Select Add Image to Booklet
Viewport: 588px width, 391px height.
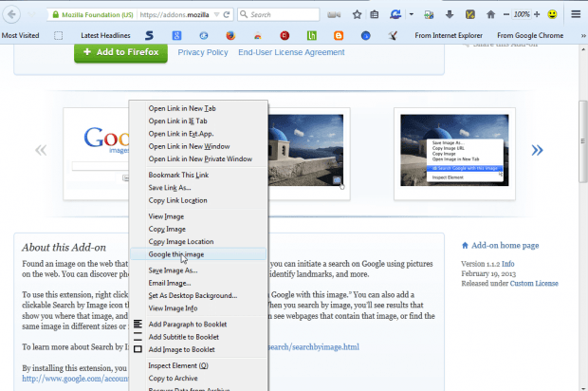pyautogui.click(x=198, y=349)
